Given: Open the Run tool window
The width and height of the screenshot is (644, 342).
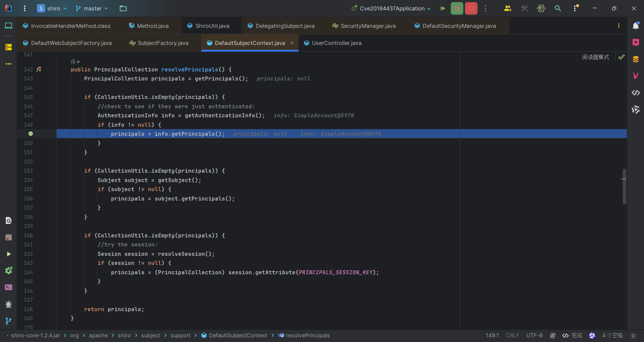Looking at the screenshot, I should 8,254.
